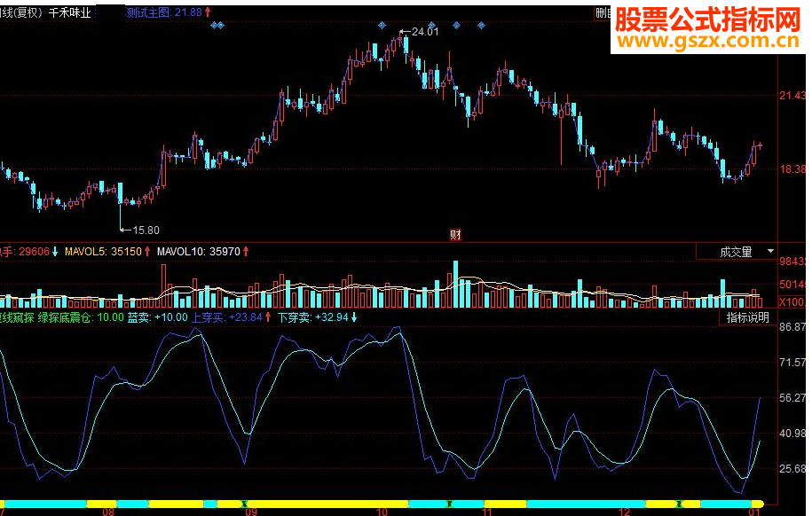Click the 24.01 high price label
Image resolution: width=812 pixels, height=516 pixels.
pos(425,32)
